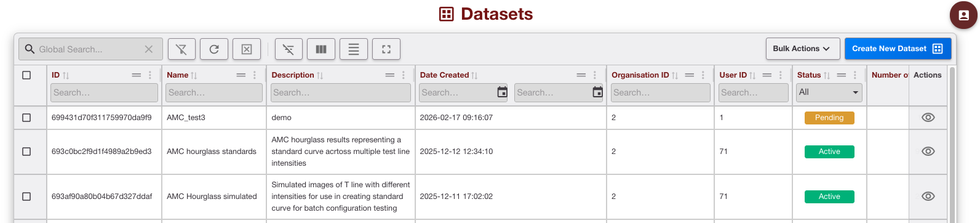
Task: Click the description 'demo'
Action: (281, 118)
